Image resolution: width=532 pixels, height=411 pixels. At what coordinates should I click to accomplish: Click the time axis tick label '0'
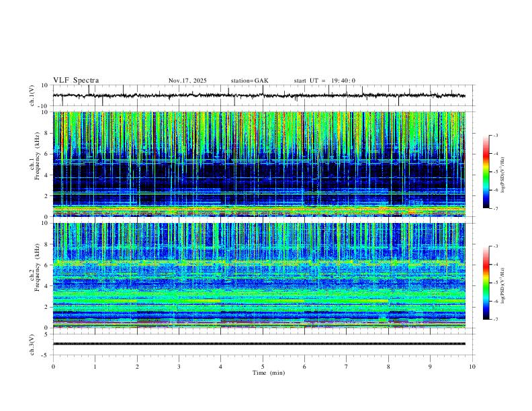[53, 367]
